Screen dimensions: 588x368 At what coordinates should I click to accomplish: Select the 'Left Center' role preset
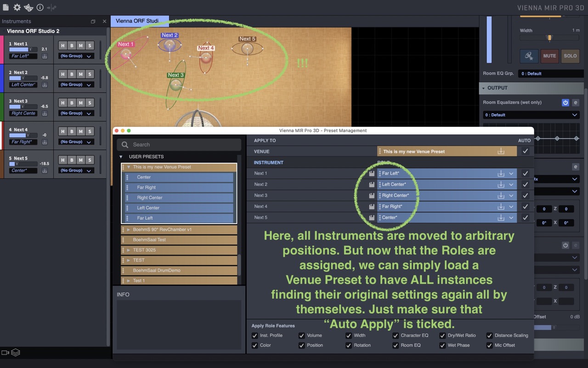pos(179,208)
